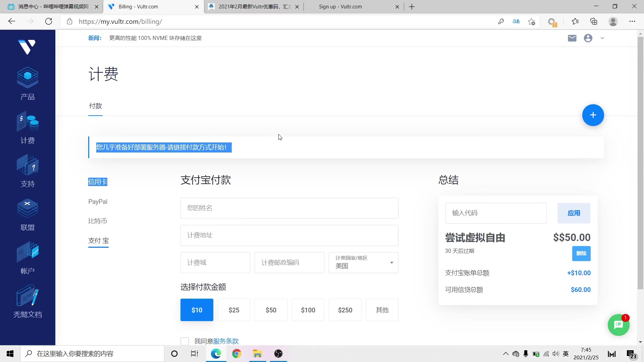Expand the user account menu chevron
644x362 pixels.
602,38
